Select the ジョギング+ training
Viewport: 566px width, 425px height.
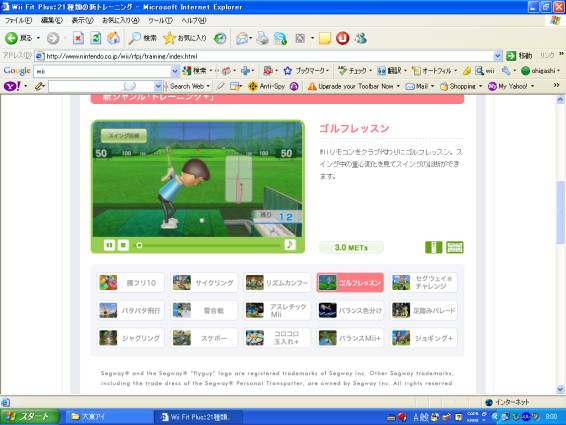pos(423,338)
